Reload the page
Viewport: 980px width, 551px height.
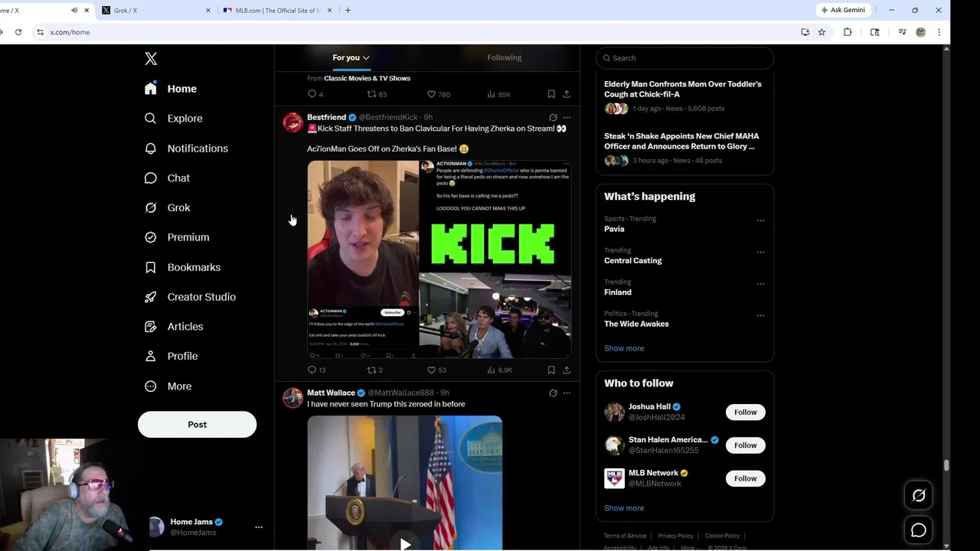tap(18, 32)
